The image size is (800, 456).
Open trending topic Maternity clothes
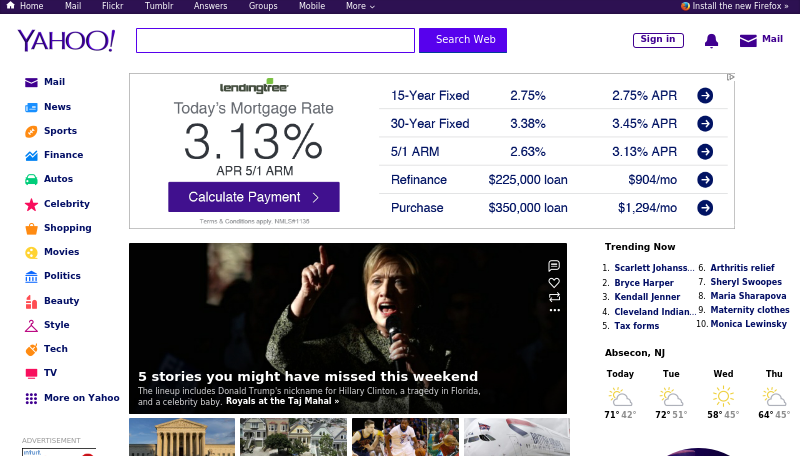click(x=750, y=310)
